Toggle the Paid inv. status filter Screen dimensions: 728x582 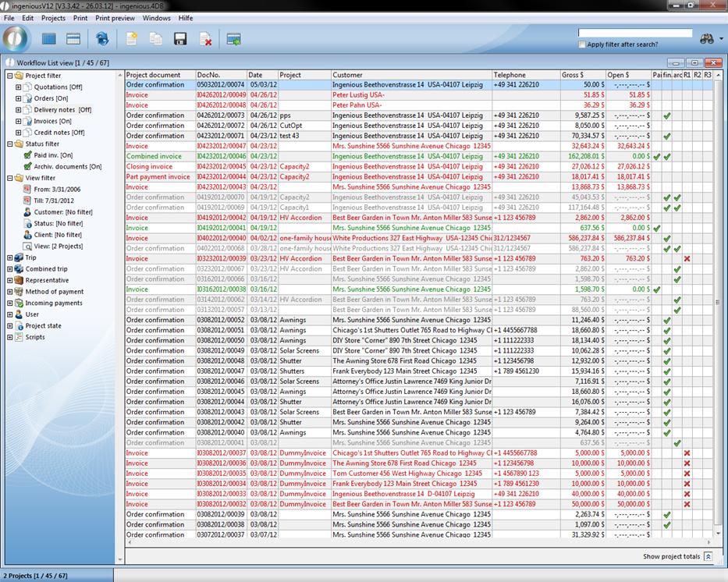pyautogui.click(x=28, y=155)
